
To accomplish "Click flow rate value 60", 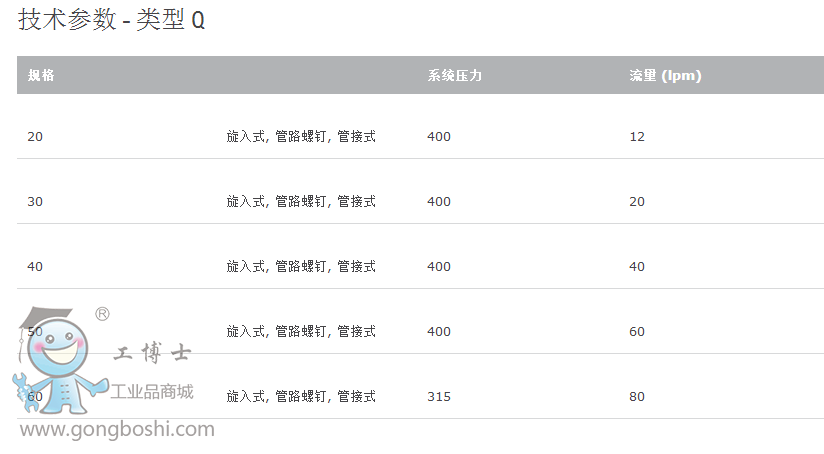I will 637,332.
